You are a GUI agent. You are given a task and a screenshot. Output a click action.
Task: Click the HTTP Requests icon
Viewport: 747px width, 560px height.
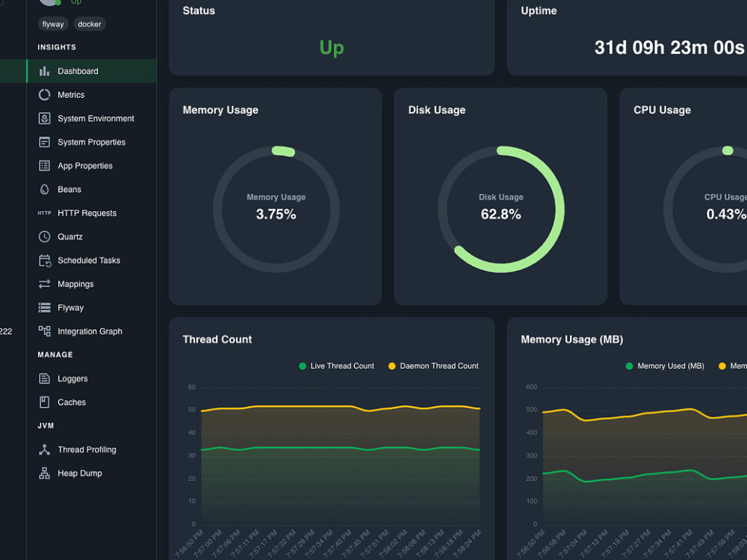click(x=44, y=213)
